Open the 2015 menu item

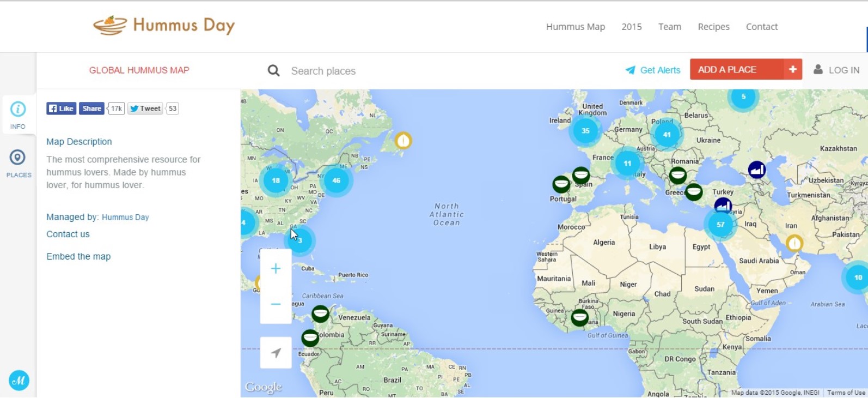click(x=631, y=27)
